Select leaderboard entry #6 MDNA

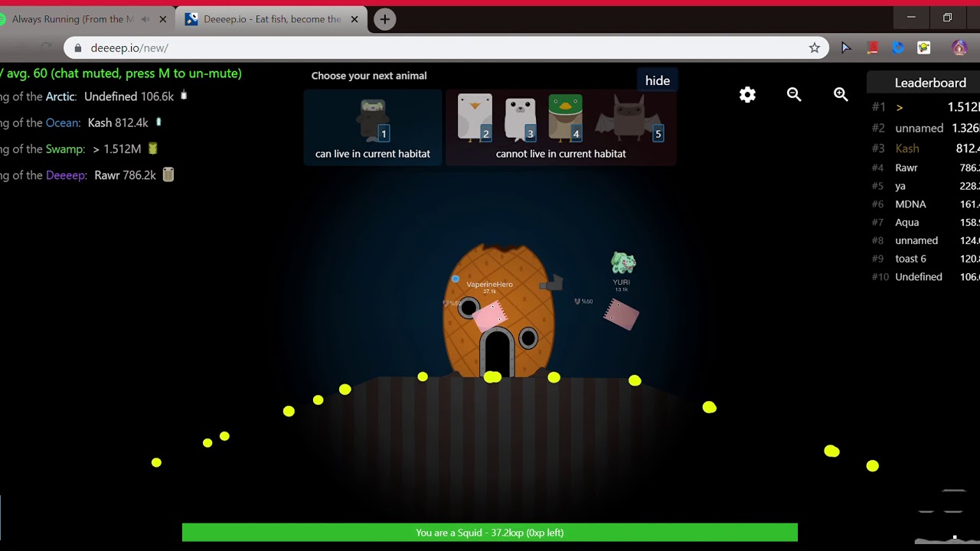coord(926,204)
